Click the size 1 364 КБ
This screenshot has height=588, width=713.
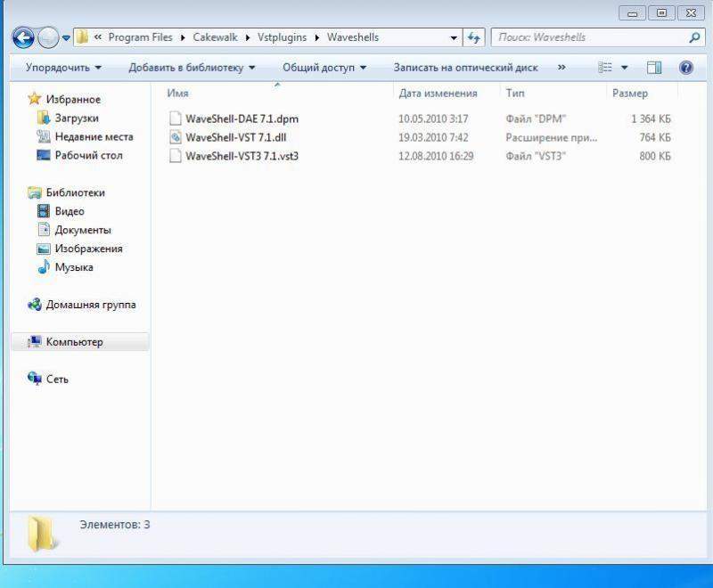pyautogui.click(x=651, y=119)
